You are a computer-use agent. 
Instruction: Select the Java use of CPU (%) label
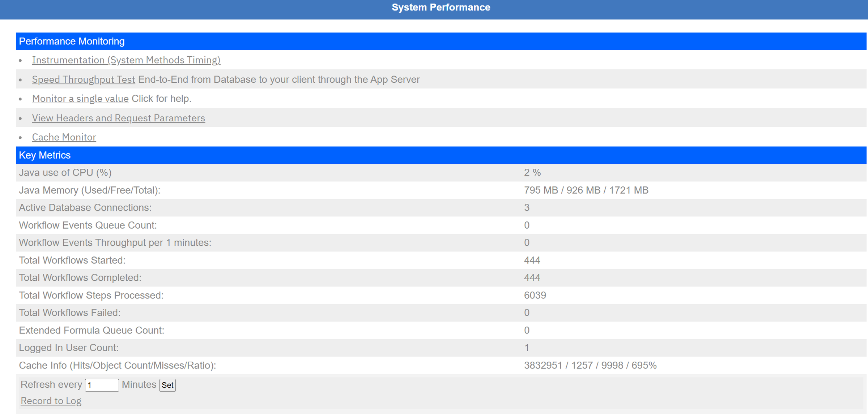coord(65,173)
